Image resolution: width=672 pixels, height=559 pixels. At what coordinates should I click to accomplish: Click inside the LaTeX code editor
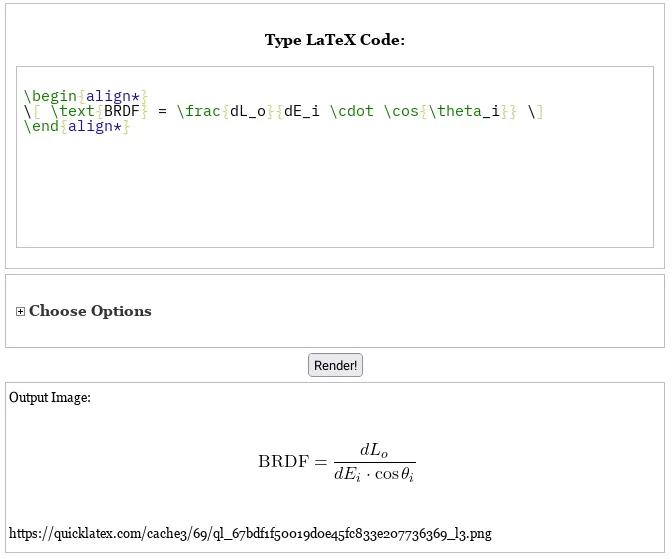[335, 157]
